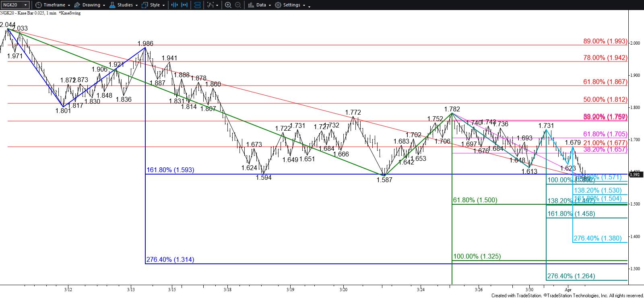Click the Drawing pencil icon

click(77, 5)
